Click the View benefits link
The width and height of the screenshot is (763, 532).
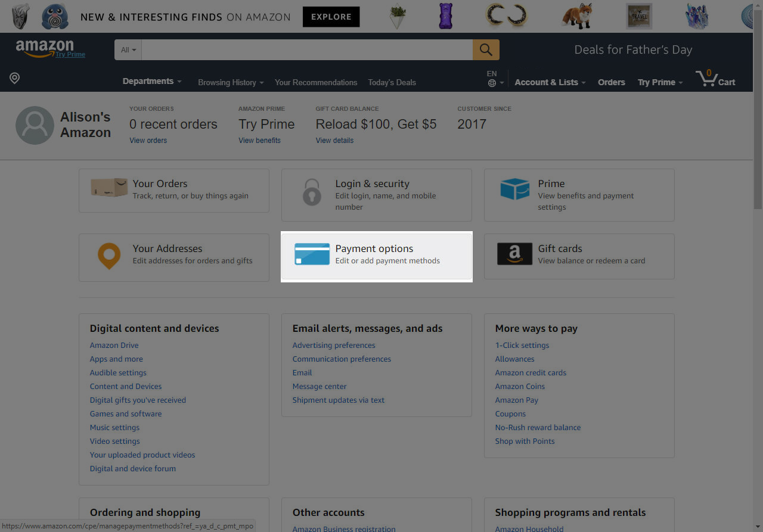pyautogui.click(x=259, y=141)
